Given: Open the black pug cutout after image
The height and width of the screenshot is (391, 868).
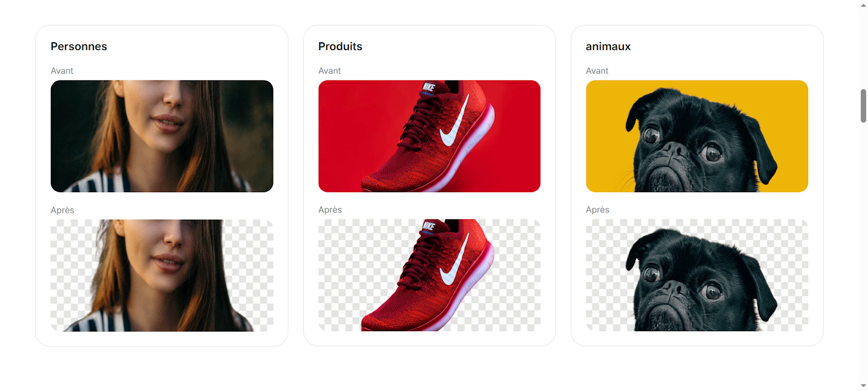Looking at the screenshot, I should coord(697,275).
